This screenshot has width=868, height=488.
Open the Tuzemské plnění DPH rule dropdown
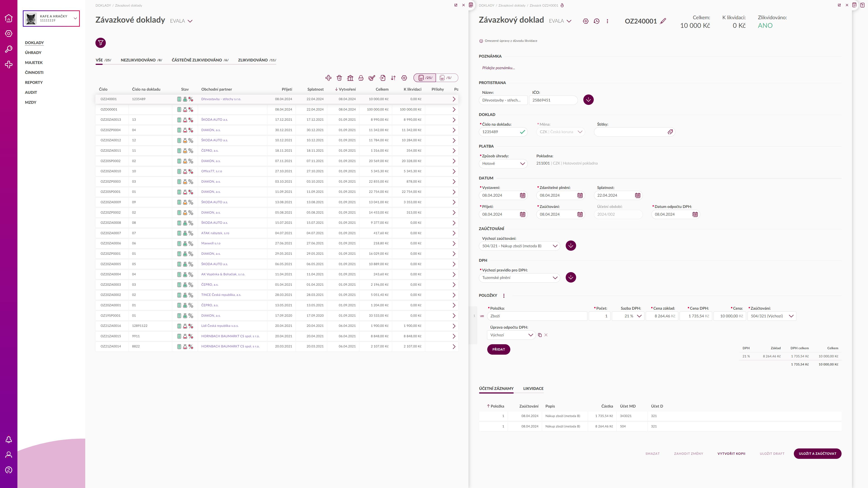pyautogui.click(x=519, y=278)
